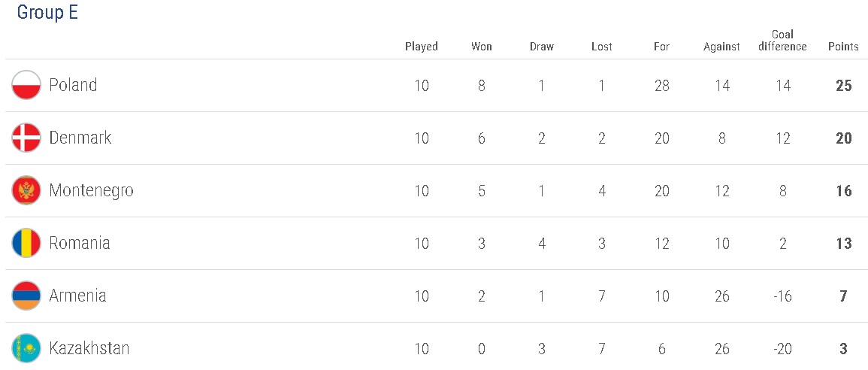Click the Against column header
Screen dimensions: 868x370
(721, 47)
